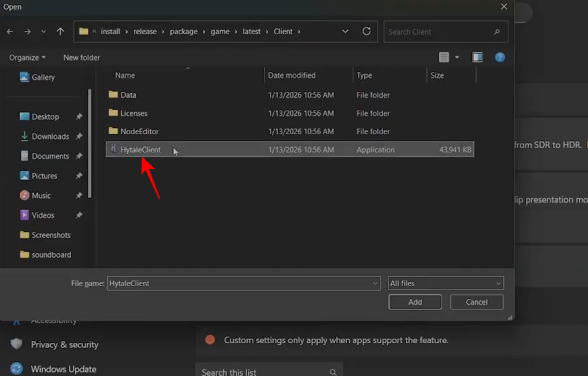Expand the All files type dropdown
Image resolution: width=588 pixels, height=376 pixels.
point(445,283)
